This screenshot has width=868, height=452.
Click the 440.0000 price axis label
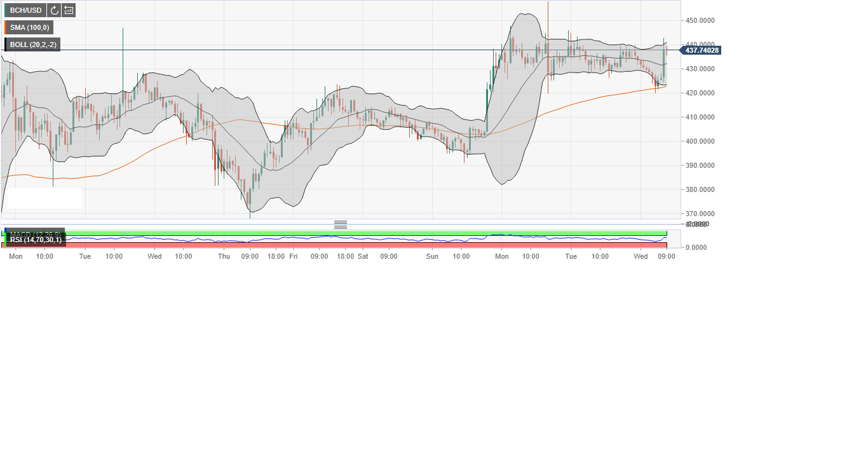[700, 45]
